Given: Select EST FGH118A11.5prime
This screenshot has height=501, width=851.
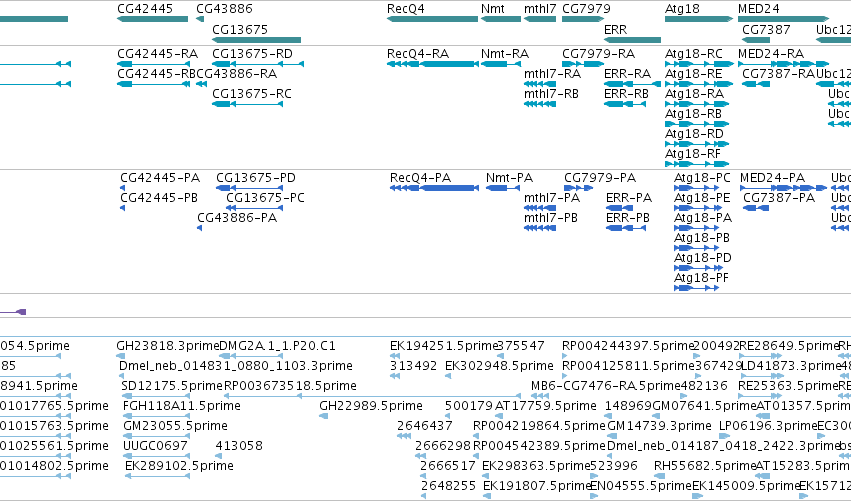Looking at the screenshot, I should [x=182, y=405].
